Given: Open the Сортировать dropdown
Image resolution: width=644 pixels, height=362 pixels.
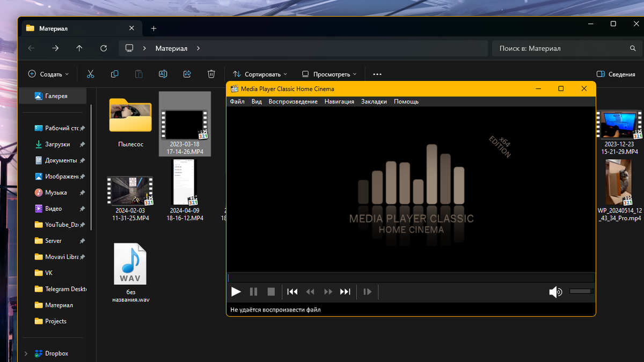Looking at the screenshot, I should tap(260, 74).
